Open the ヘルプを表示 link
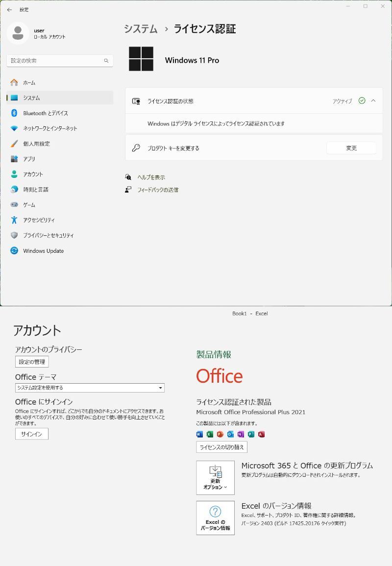392x566 pixels. click(x=151, y=177)
